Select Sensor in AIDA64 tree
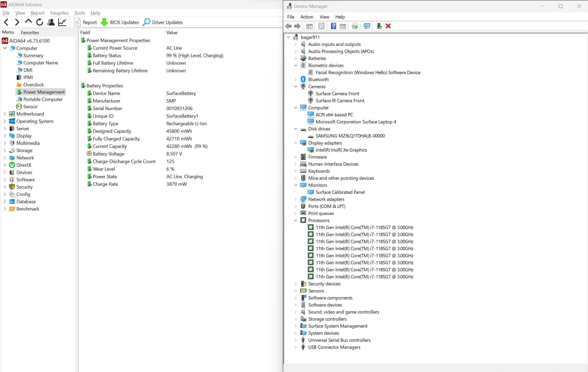The height and width of the screenshot is (372, 588). [30, 106]
